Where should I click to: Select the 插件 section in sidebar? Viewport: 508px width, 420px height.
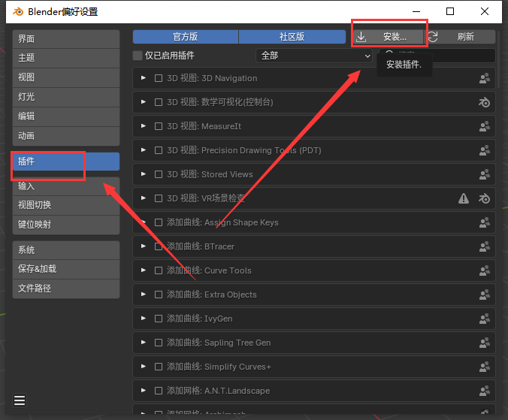tap(66, 162)
